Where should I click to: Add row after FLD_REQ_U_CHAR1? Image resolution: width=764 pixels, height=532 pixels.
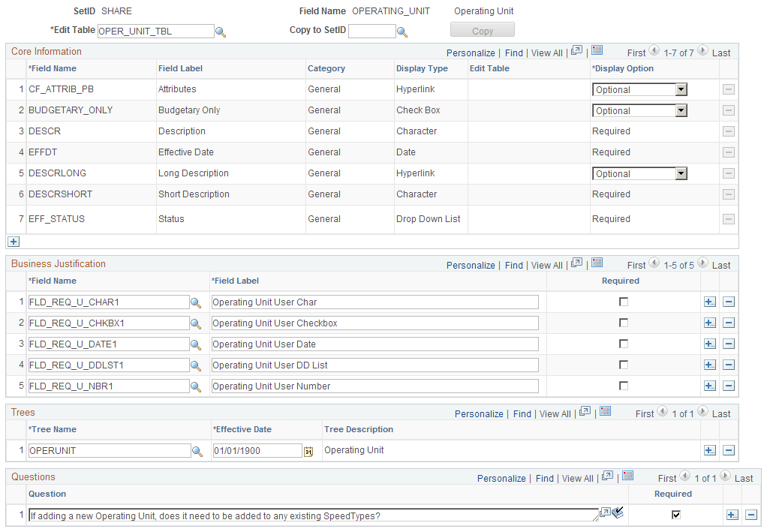click(x=710, y=302)
